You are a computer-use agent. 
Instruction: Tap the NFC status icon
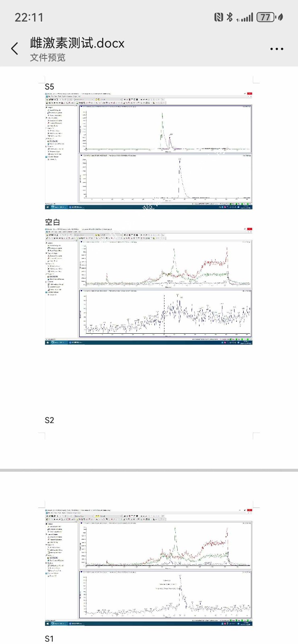point(218,17)
